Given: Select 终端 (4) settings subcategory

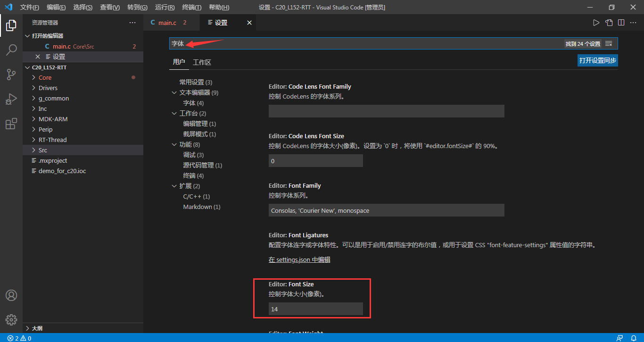Looking at the screenshot, I should (x=193, y=175).
